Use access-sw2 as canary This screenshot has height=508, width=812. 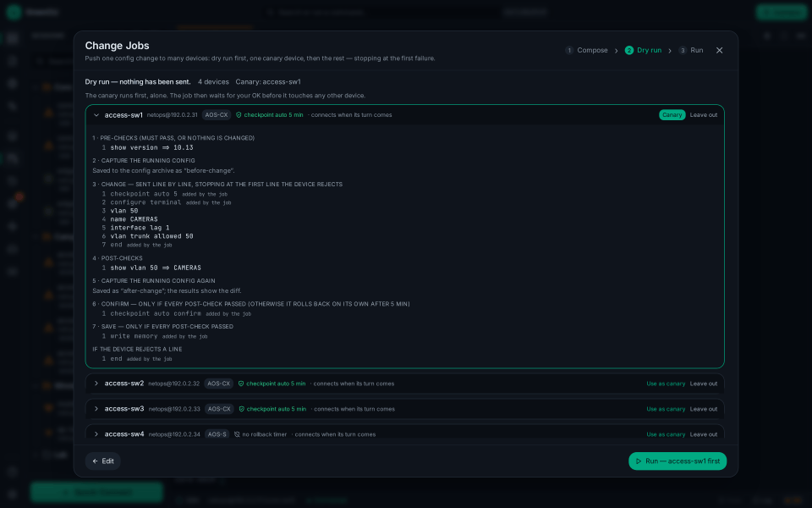(x=666, y=384)
